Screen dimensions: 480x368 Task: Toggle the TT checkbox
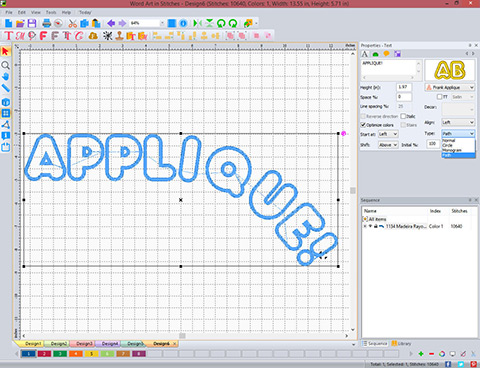point(439,97)
